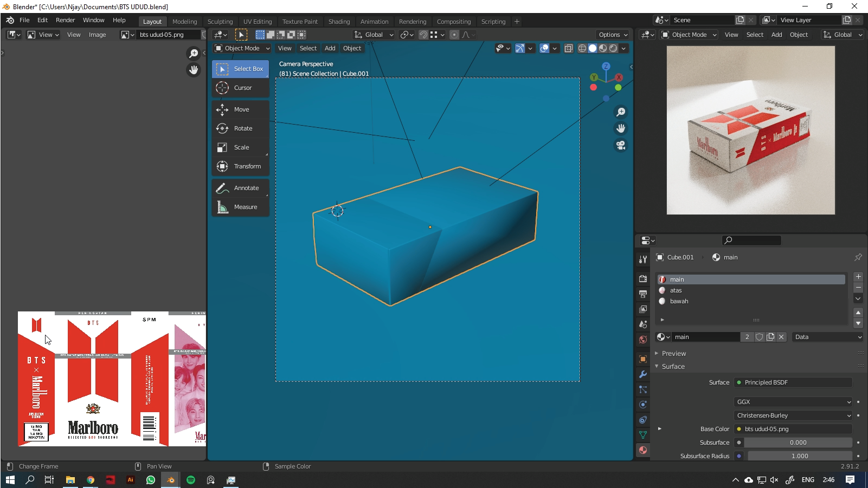Viewport: 868px width, 488px height.
Task: Select the bawah material slot
Action: [751, 301]
